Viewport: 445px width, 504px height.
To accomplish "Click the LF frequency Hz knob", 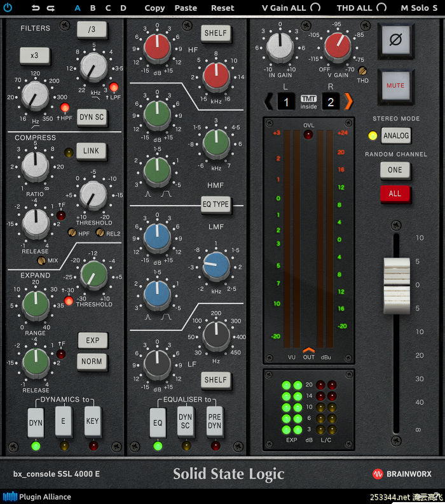I will coord(216,335).
